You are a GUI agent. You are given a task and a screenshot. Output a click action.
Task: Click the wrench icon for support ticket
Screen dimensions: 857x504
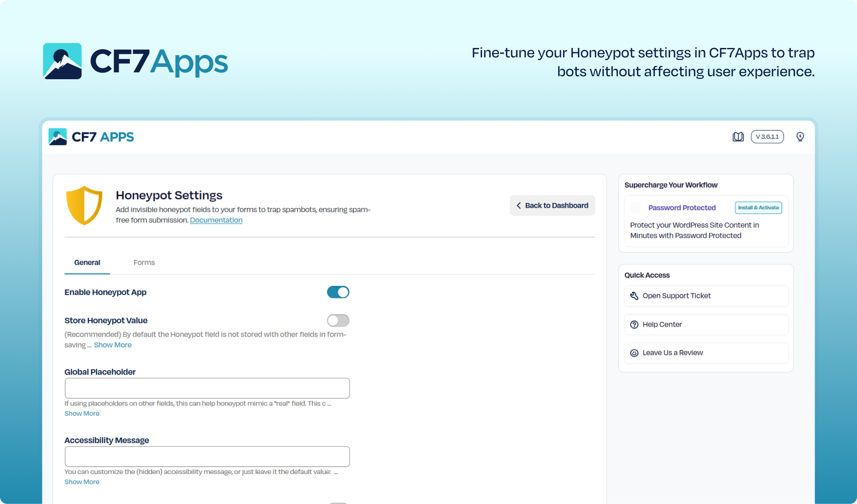634,296
